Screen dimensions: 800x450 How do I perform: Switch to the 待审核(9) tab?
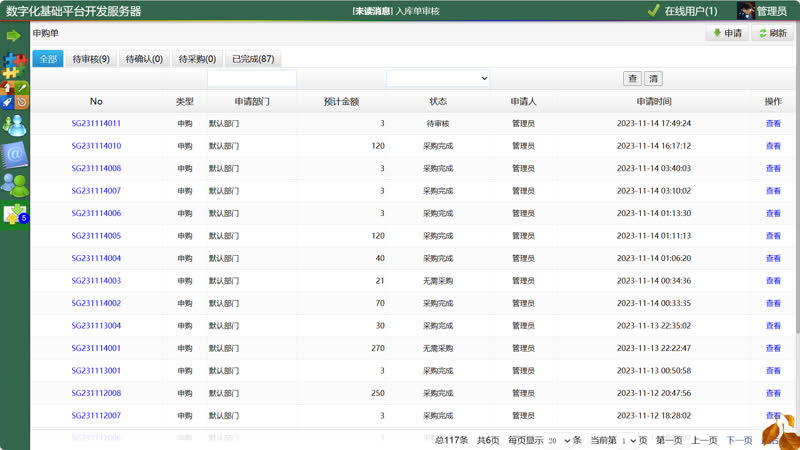click(x=91, y=59)
